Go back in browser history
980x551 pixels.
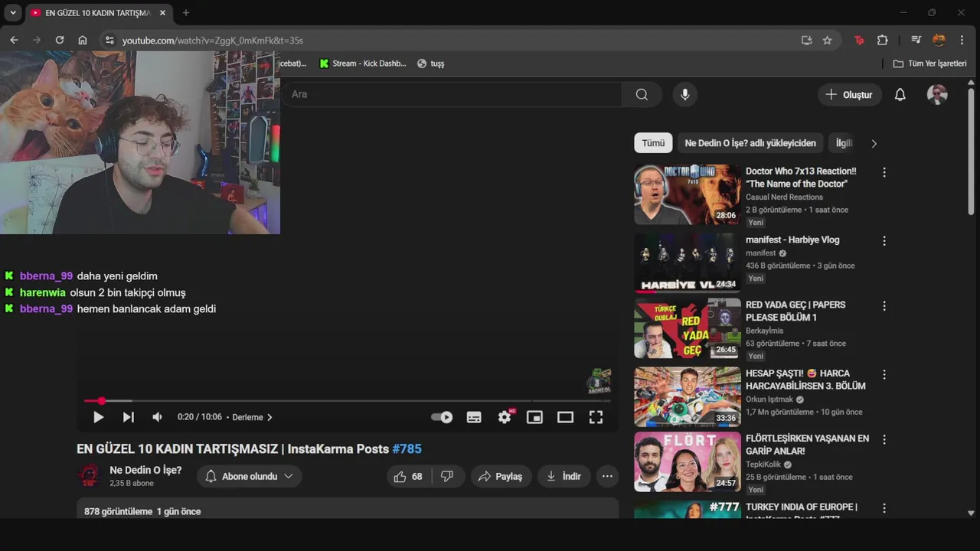pyautogui.click(x=14, y=40)
